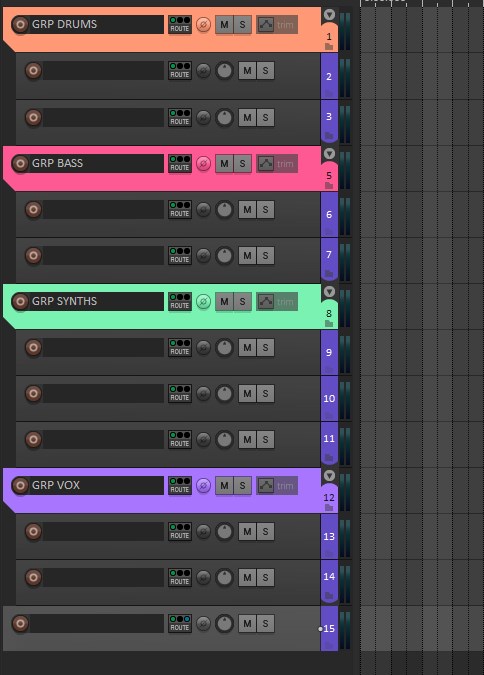
Task: Open envelope panel of GRP VOX track
Action: (266, 486)
